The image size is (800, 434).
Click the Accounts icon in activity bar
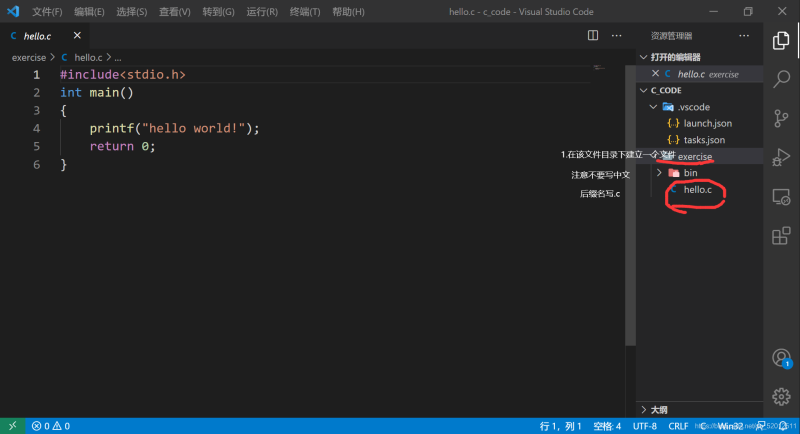[x=782, y=358]
